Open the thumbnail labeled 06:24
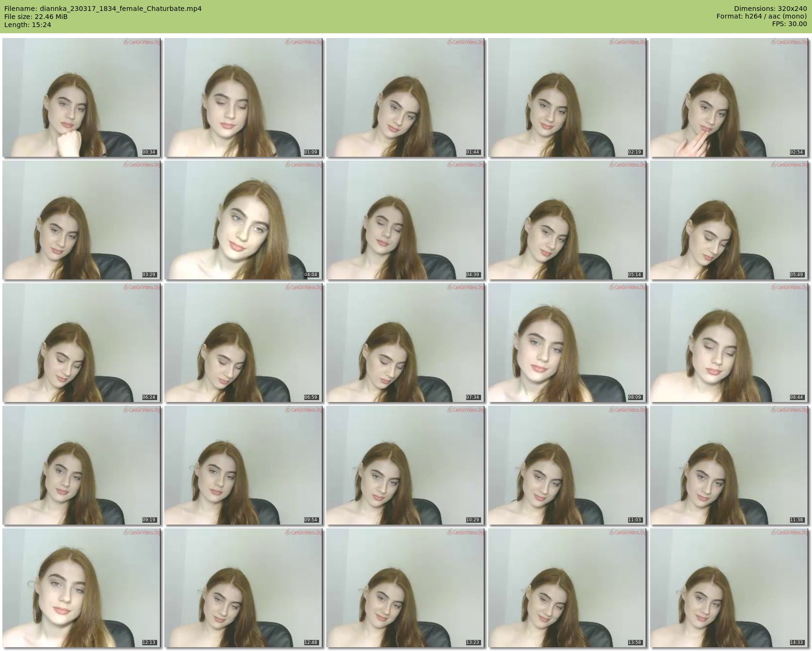The image size is (812, 651). pyautogui.click(x=81, y=343)
